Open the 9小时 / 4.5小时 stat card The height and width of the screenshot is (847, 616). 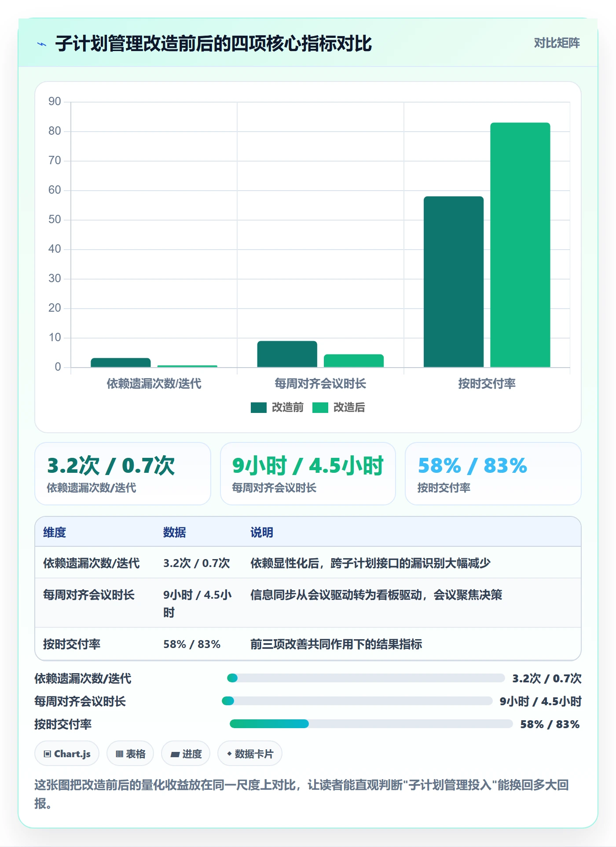308,474
